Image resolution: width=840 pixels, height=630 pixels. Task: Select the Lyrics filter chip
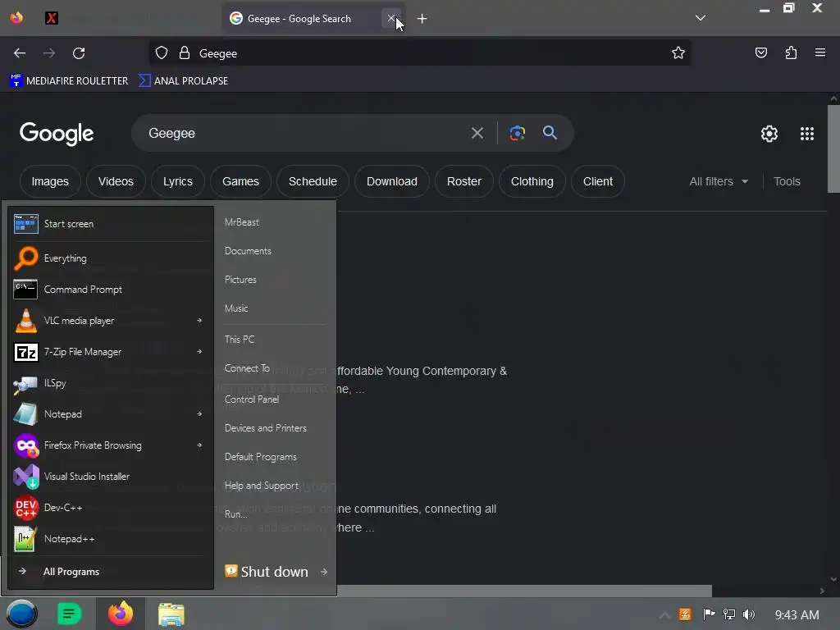pos(178,181)
